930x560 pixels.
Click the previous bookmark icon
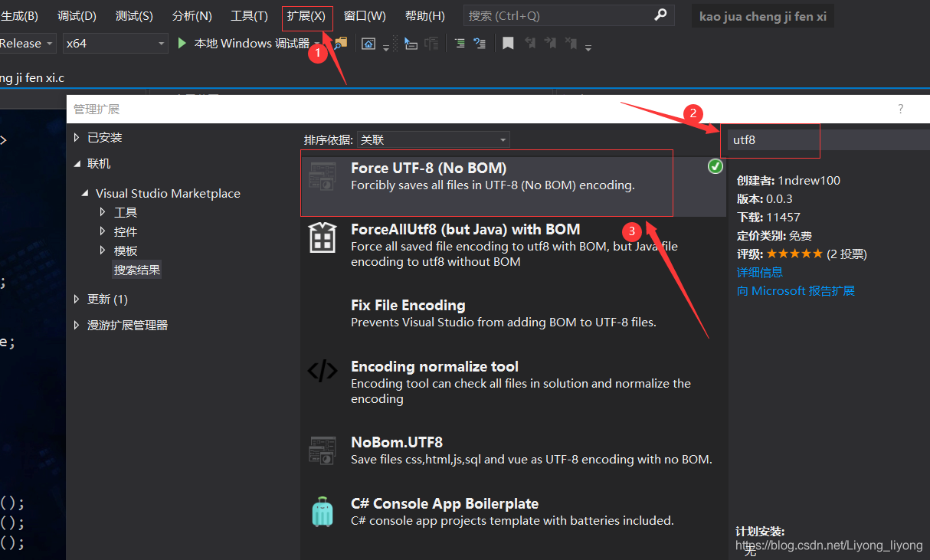[529, 44]
